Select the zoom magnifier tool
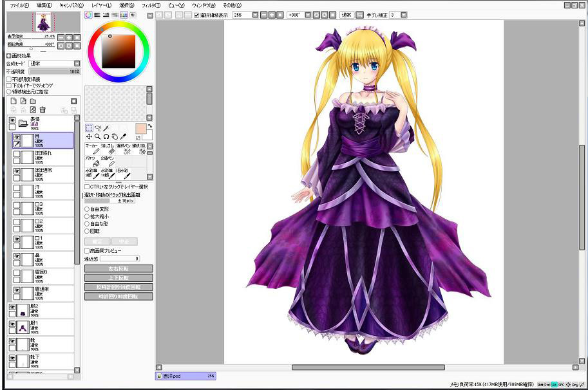This screenshot has height=390, width=588. 98,137
